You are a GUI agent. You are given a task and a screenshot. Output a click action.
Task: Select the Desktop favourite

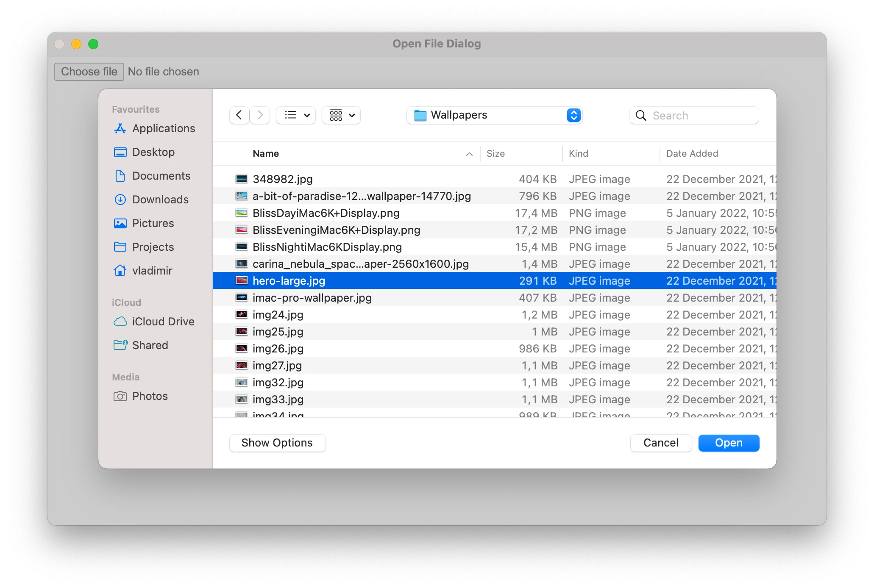coord(153,152)
